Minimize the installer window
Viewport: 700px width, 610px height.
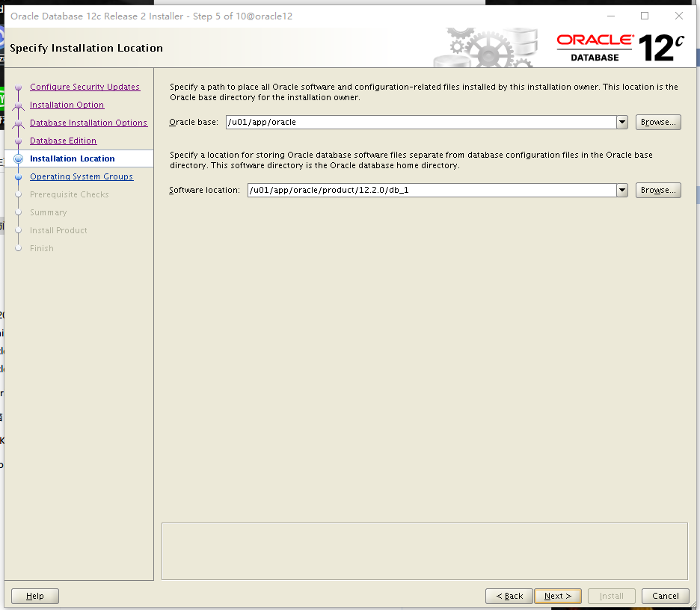point(611,16)
